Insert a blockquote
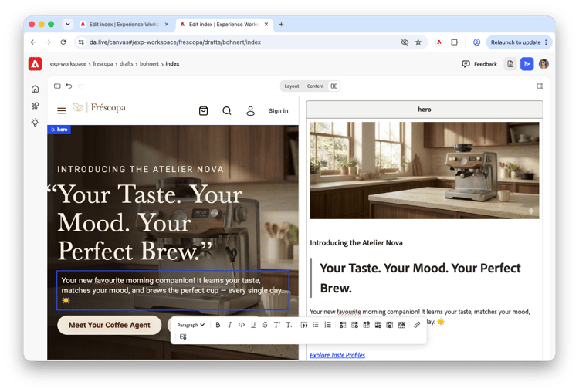This screenshot has height=392, width=579. pos(304,325)
